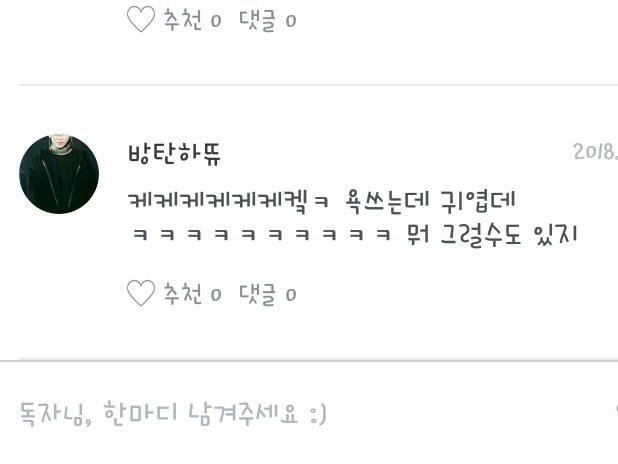
Task: Click the 댓글 count number on top comment
Action: point(291,21)
